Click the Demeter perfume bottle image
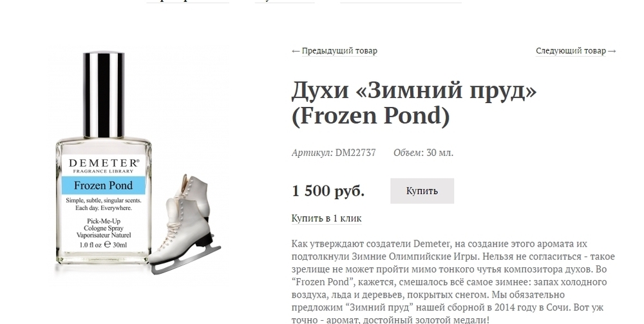Screen dimensions: 644x324 click(104, 158)
